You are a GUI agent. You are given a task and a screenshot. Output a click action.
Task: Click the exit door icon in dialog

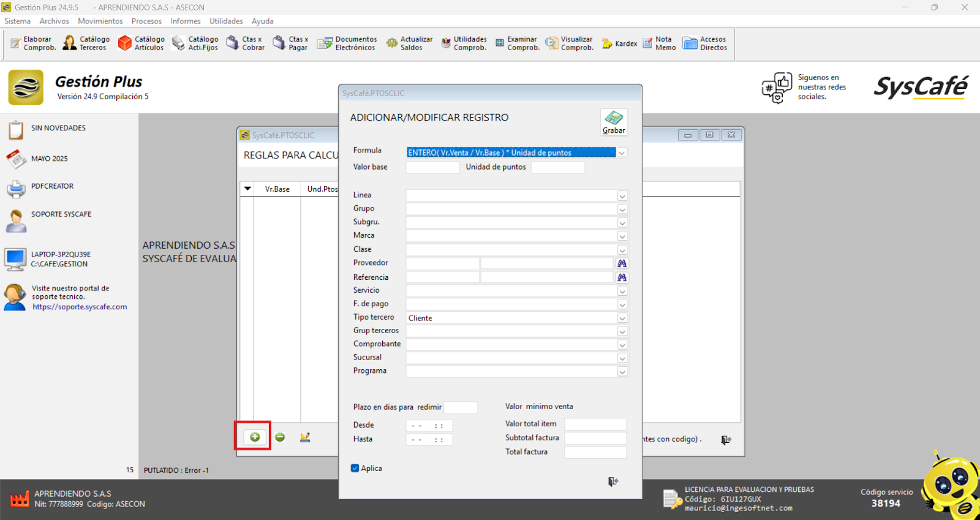click(612, 482)
